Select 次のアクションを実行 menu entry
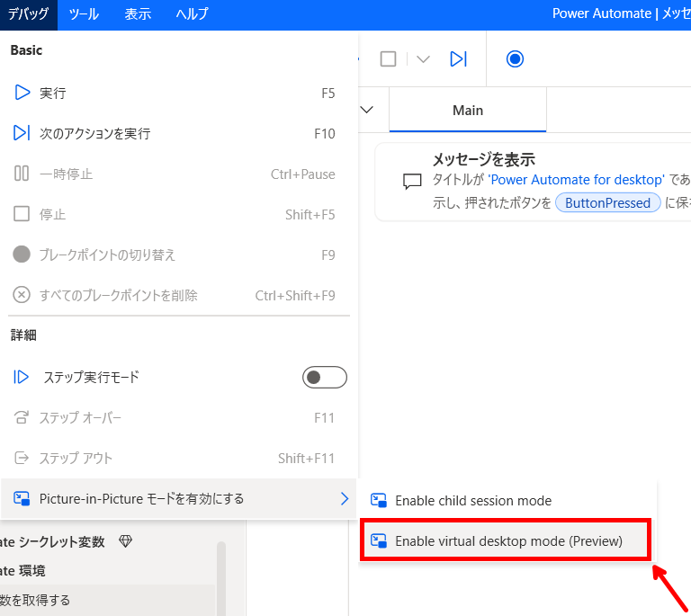The width and height of the screenshot is (691, 616). coord(94,133)
